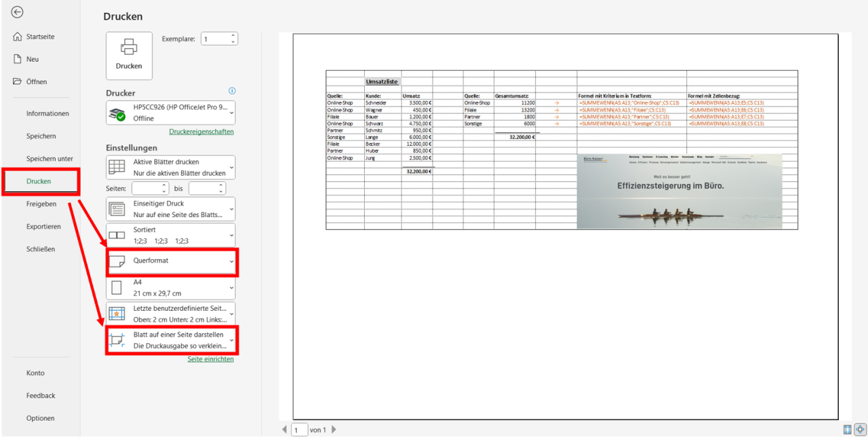Click the info icon beside the Drucker heading

tap(232, 90)
